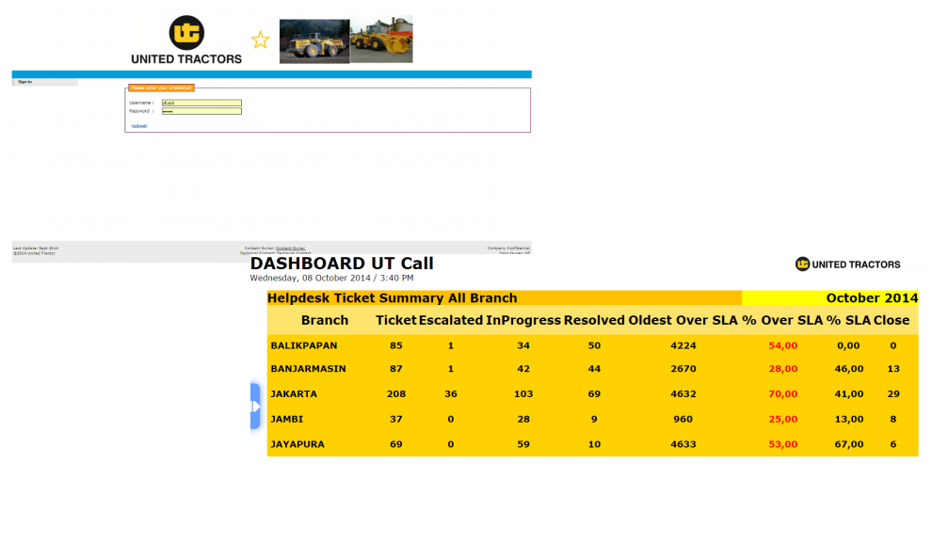Click the Branch column header
932x560 pixels.
pyautogui.click(x=325, y=320)
